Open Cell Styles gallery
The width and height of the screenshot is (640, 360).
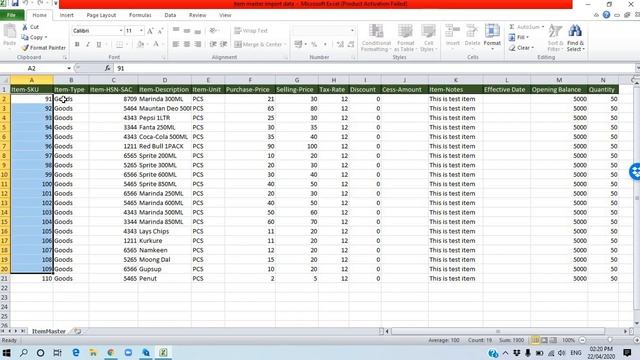428,38
